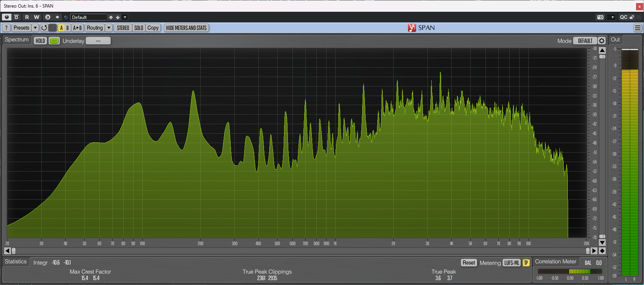Click the circled 'a' automation icon
The height and width of the screenshot is (285, 644).
pyautogui.click(x=48, y=17)
